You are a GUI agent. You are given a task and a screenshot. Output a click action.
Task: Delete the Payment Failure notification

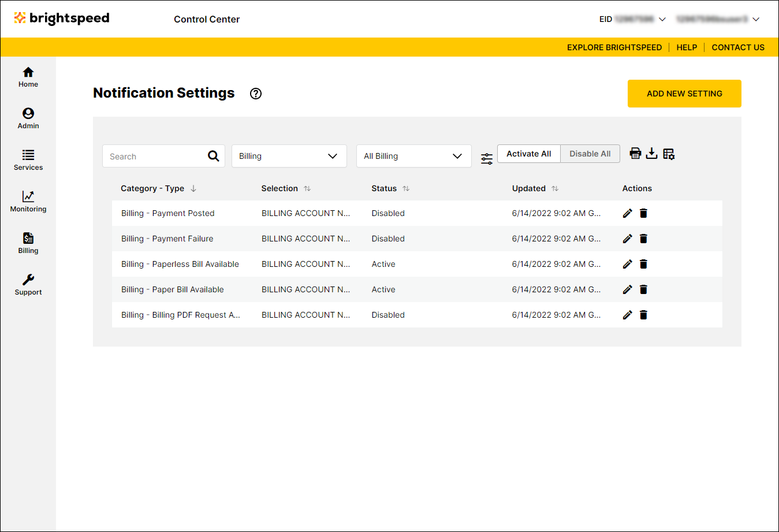point(643,239)
